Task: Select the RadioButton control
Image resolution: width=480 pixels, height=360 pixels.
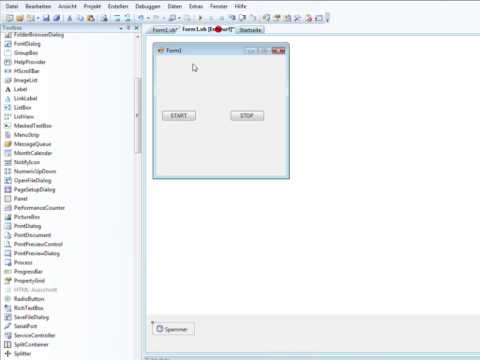Action: tap(29, 299)
